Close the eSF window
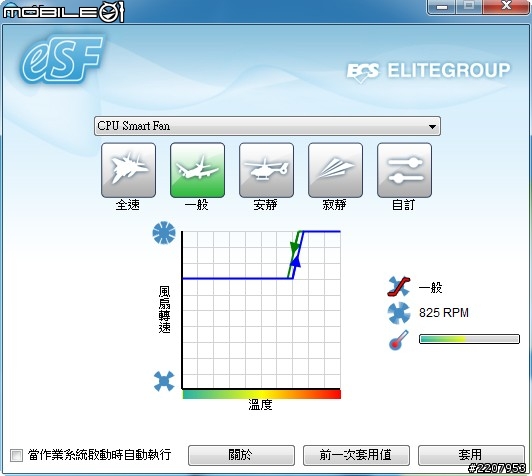The height and width of the screenshot is (476, 532). click(506, 6)
